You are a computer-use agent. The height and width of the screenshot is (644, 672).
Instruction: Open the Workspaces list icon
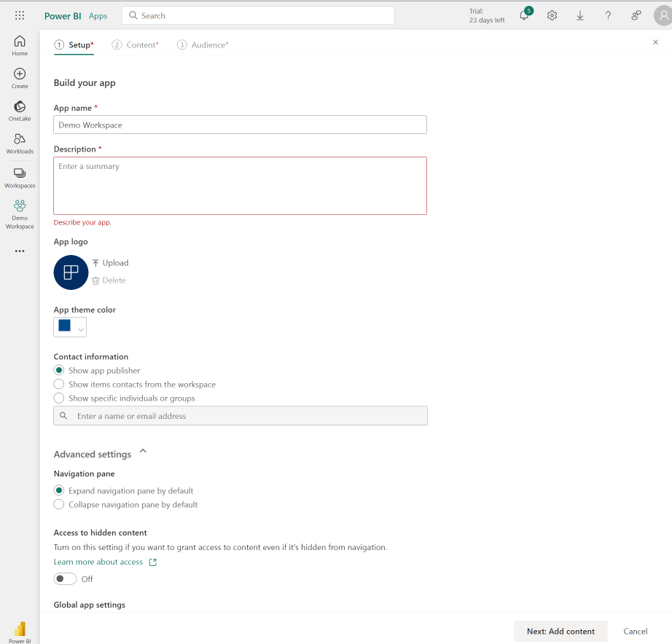20,176
